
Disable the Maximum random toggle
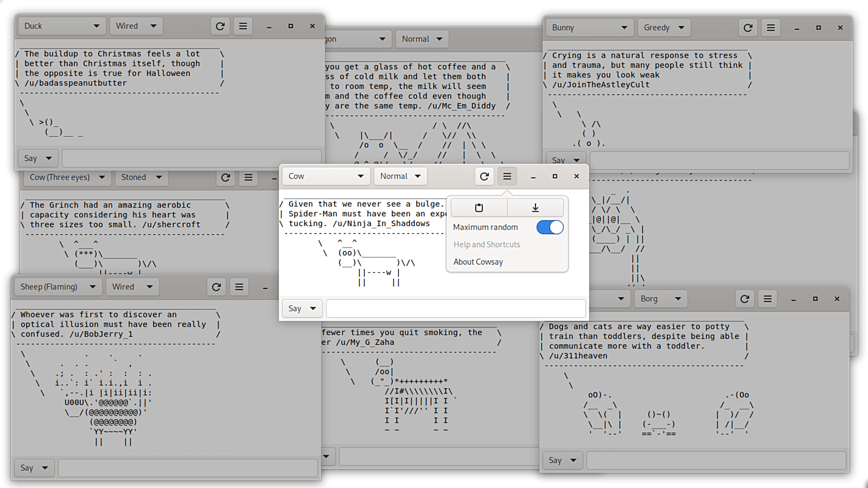(549, 227)
